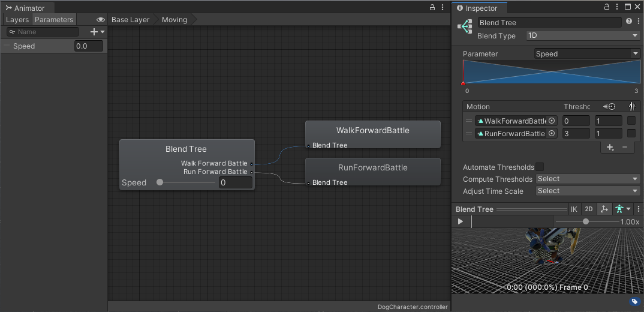644x312 pixels.
Task: Lock the Inspector panel
Action: pyautogui.click(x=607, y=8)
